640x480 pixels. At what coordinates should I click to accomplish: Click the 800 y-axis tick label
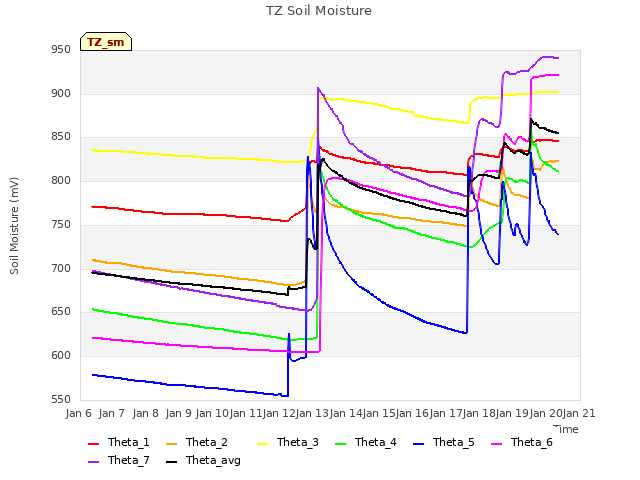click(x=61, y=180)
